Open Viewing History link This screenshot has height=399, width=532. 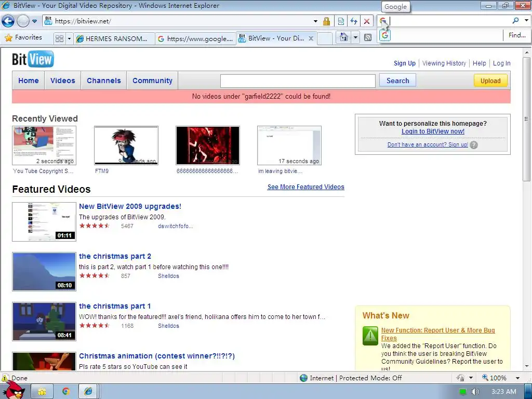click(x=444, y=63)
